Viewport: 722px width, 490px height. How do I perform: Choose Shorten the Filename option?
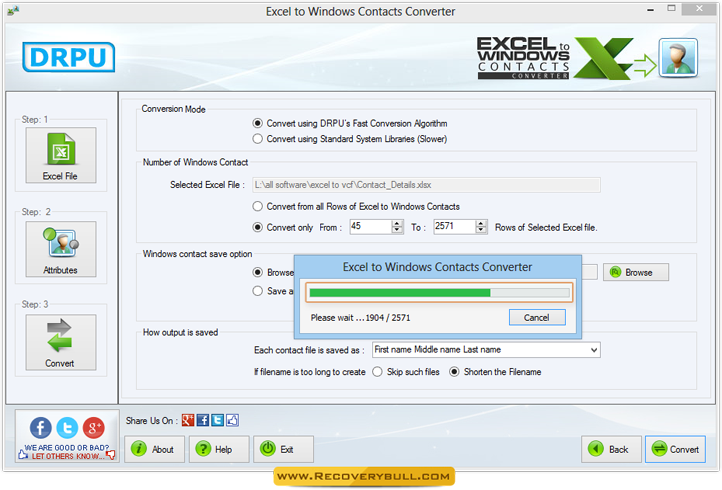click(454, 372)
